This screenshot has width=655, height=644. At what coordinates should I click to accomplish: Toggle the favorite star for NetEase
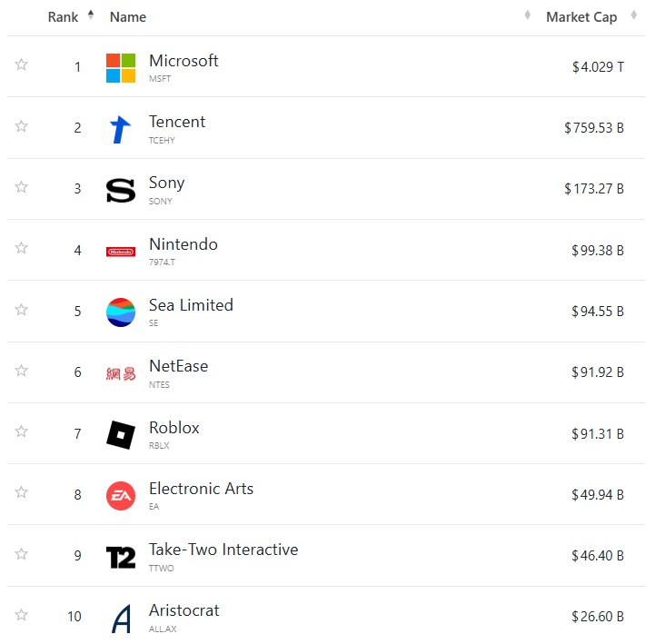pyautogui.click(x=22, y=371)
